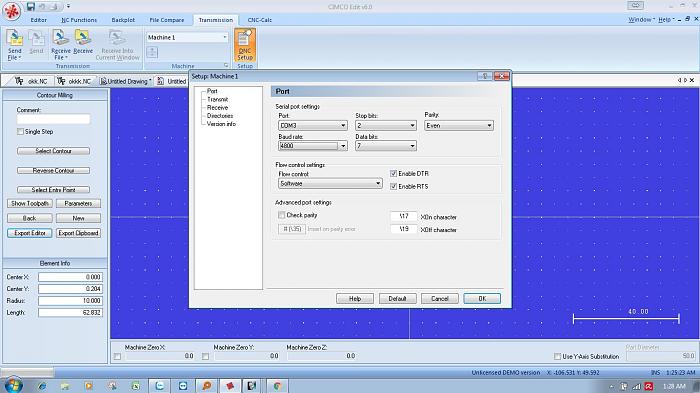This screenshot has height=393, width=700.
Task: Click the Save icon in quick access toolbar
Action: pos(31,6)
